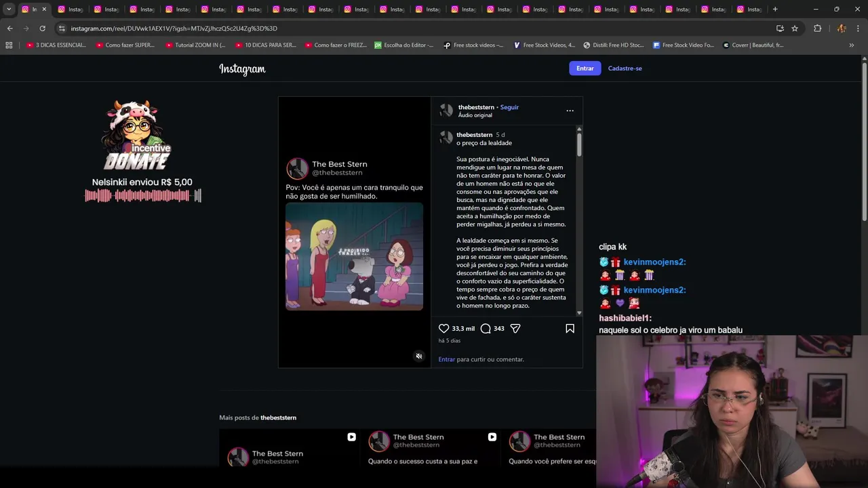Viewport: 868px width, 488px height.
Task: View site information icon in address bar
Action: (62, 28)
